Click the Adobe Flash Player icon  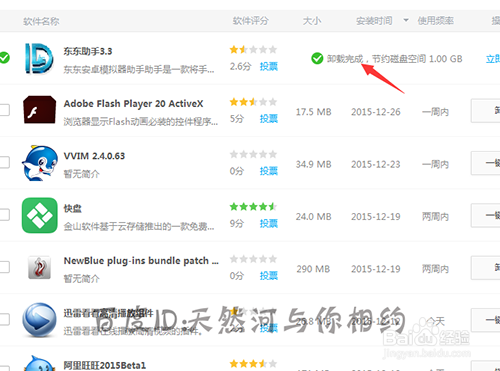click(39, 110)
